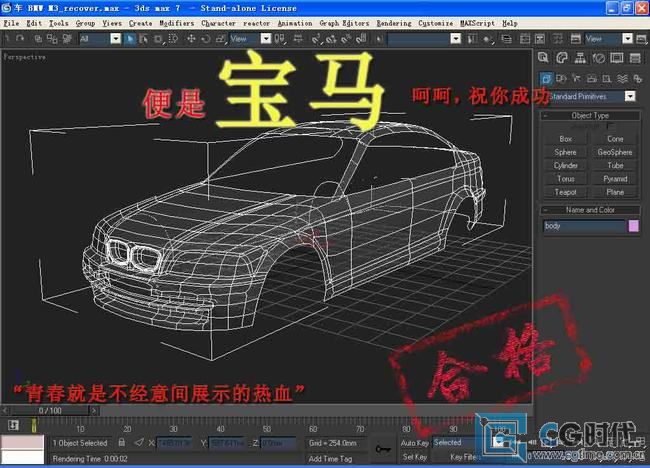Select the Lights category icon

click(576, 78)
